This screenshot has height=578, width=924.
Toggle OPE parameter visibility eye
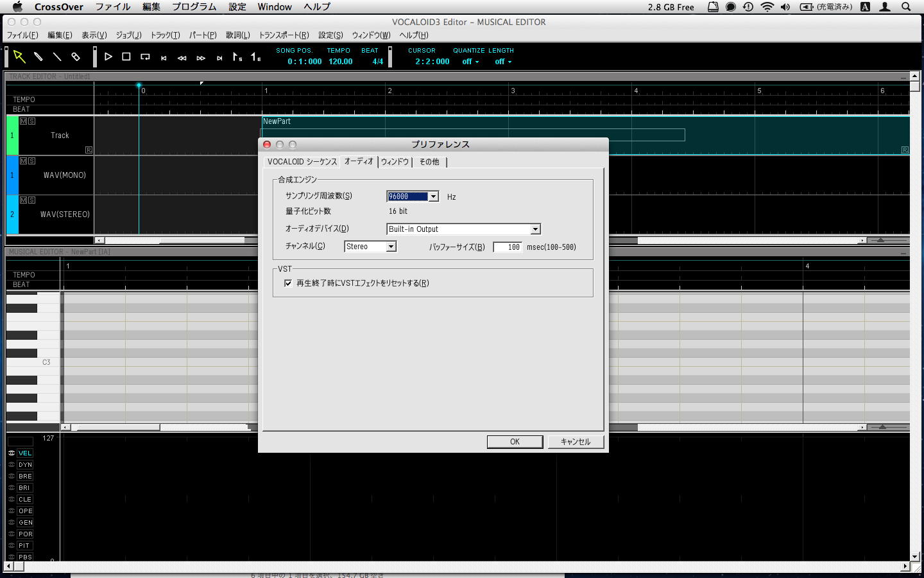(x=12, y=511)
